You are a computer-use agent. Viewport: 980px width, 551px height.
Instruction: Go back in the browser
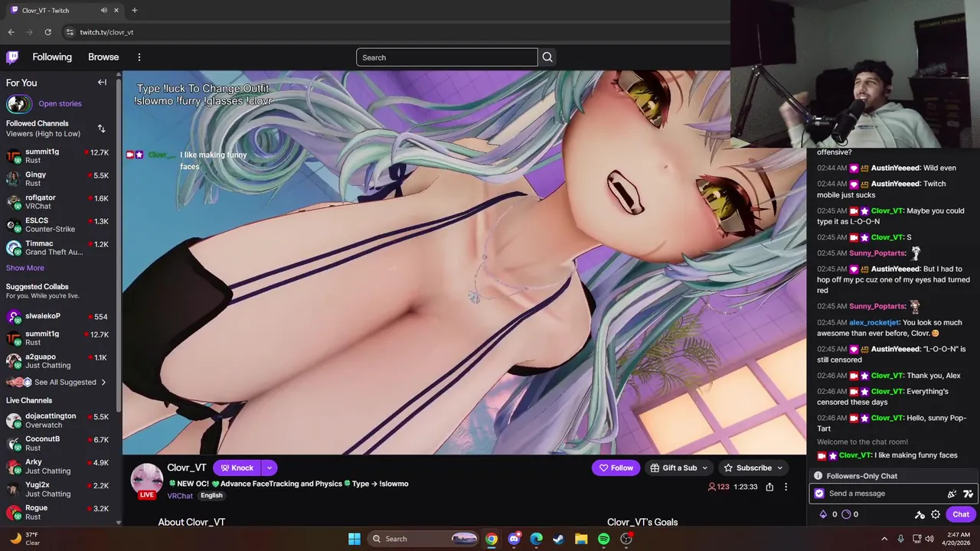tap(11, 32)
